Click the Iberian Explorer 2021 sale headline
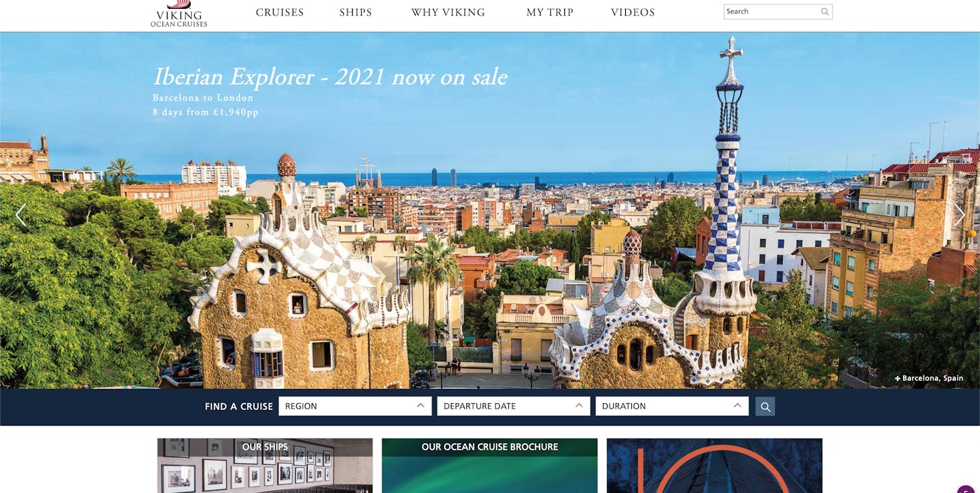Image resolution: width=980 pixels, height=493 pixels. coord(330,77)
